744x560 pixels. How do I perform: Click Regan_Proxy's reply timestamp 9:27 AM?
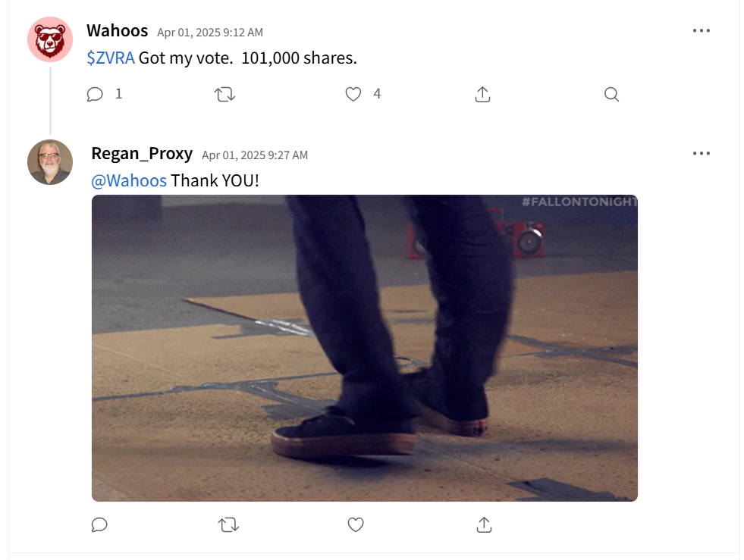pos(255,155)
